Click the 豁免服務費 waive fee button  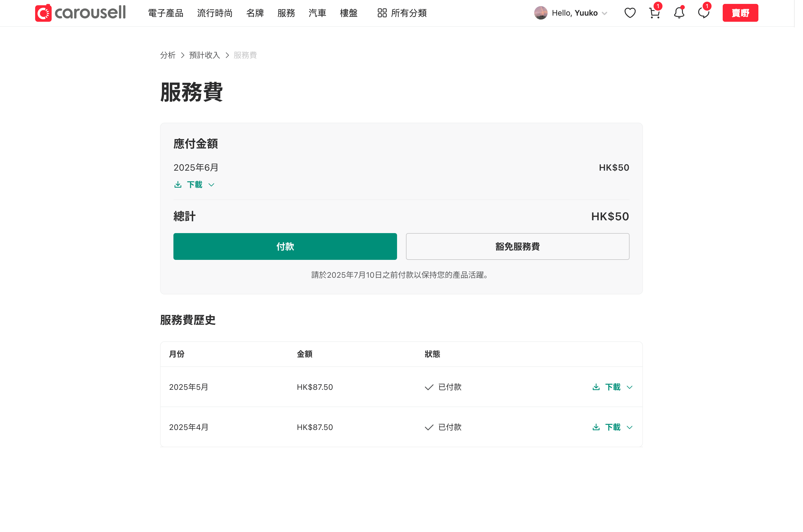(517, 246)
